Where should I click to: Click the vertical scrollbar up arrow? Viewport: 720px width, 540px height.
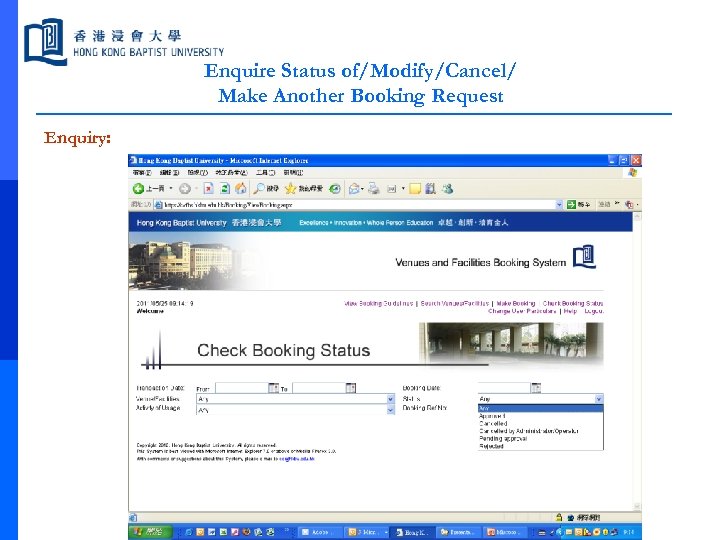[636, 216]
